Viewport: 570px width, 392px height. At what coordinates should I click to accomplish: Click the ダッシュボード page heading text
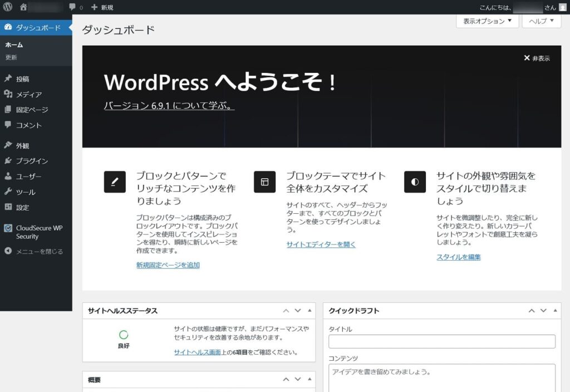119,30
